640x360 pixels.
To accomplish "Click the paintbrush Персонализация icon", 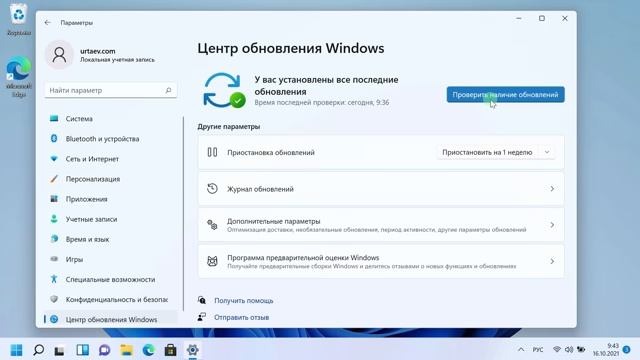I will click(x=54, y=179).
